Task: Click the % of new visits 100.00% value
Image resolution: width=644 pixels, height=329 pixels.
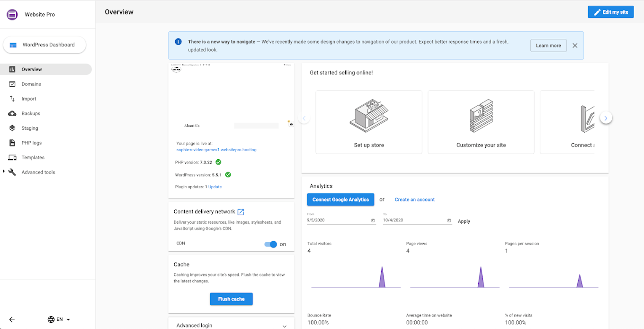Action: 516,322
